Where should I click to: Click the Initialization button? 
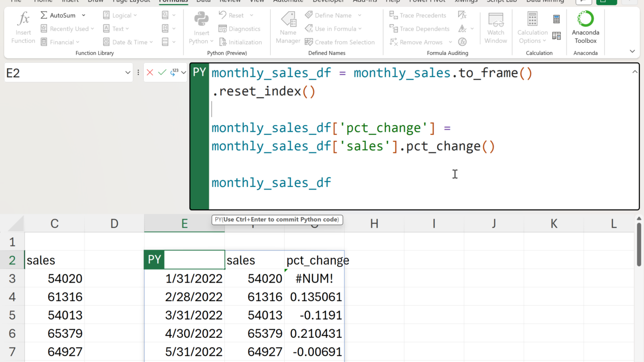click(240, 42)
